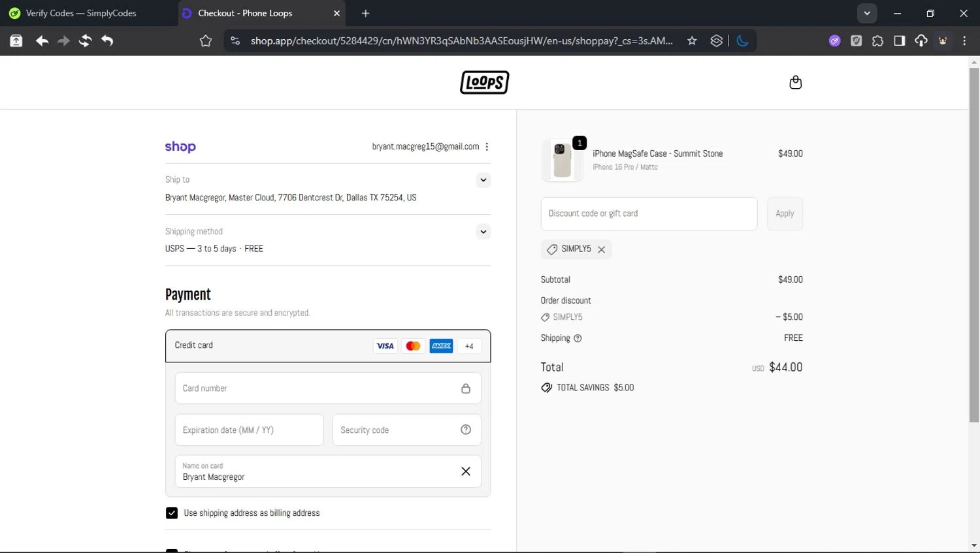The image size is (980, 553).
Task: Click the lock icon in Card number field
Action: [x=466, y=388]
